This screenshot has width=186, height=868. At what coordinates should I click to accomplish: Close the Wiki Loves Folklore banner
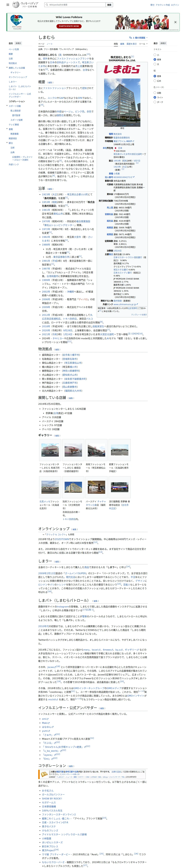pyautogui.click(x=175, y=22)
